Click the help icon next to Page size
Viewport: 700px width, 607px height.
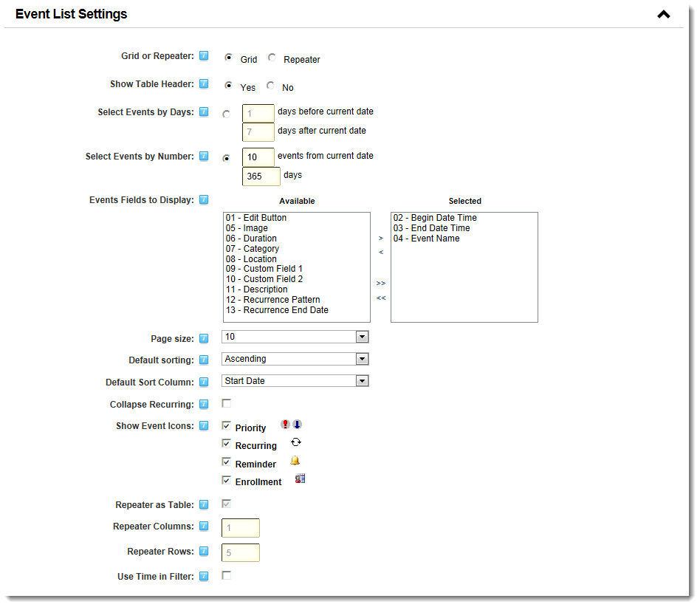pyautogui.click(x=203, y=337)
